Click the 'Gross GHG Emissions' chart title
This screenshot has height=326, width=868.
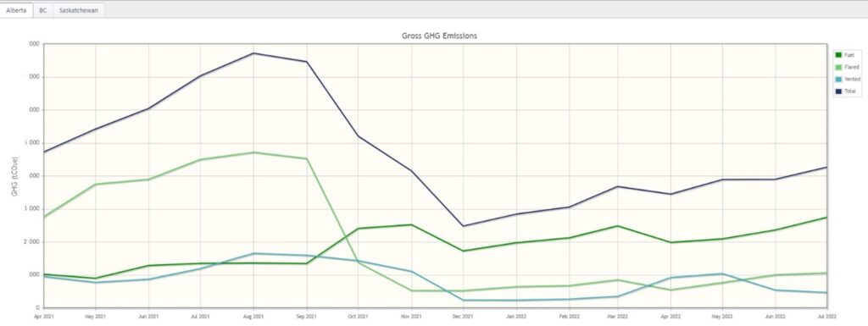pos(440,36)
